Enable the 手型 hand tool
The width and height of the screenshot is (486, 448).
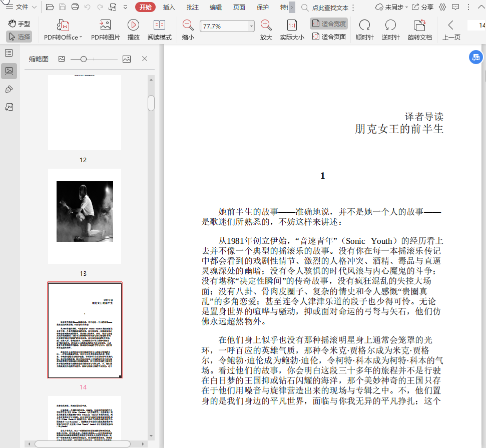[19, 24]
